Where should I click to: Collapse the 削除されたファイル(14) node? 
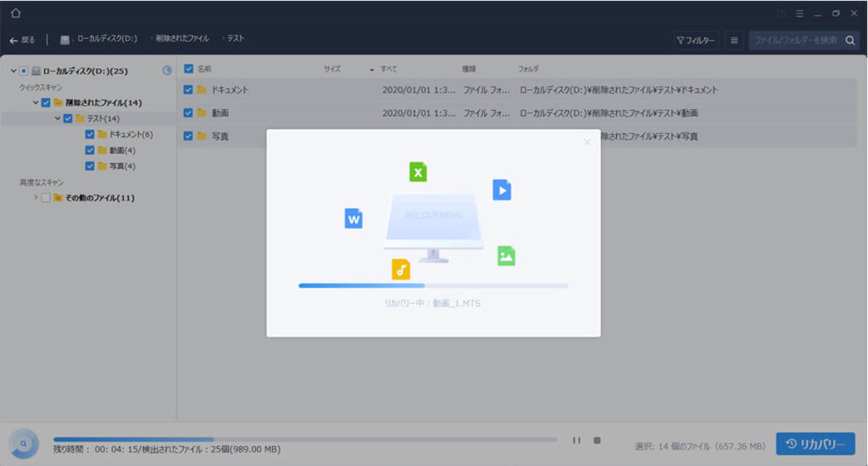tap(36, 103)
